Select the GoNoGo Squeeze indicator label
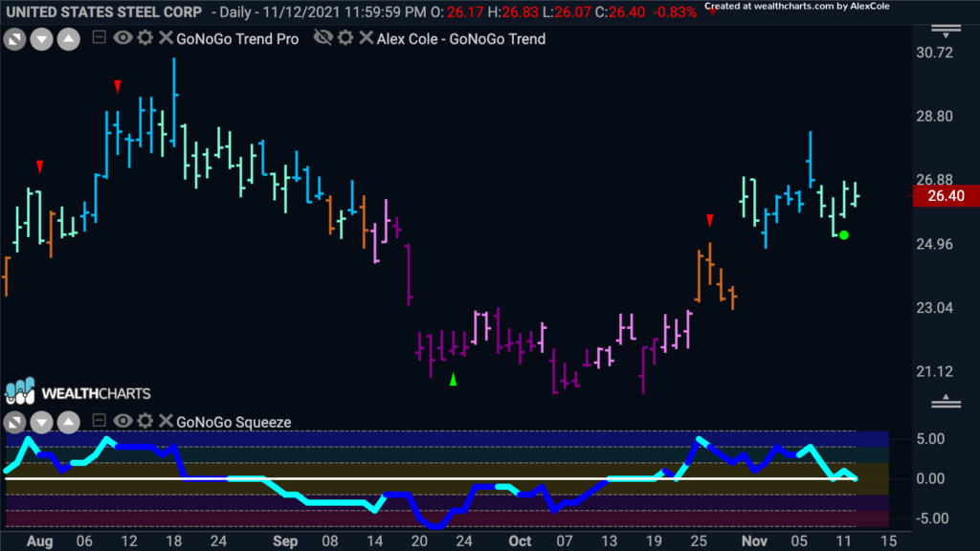 234,422
